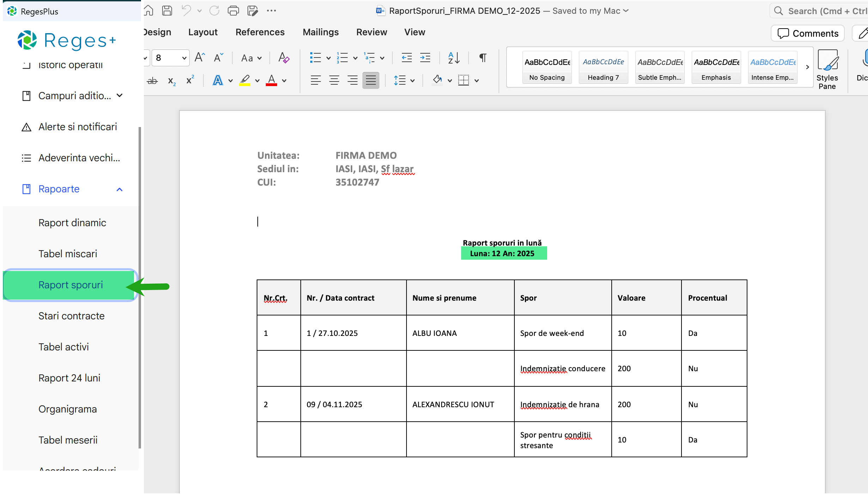The width and height of the screenshot is (868, 494).
Task: Open the References ribbon tab
Action: point(260,32)
